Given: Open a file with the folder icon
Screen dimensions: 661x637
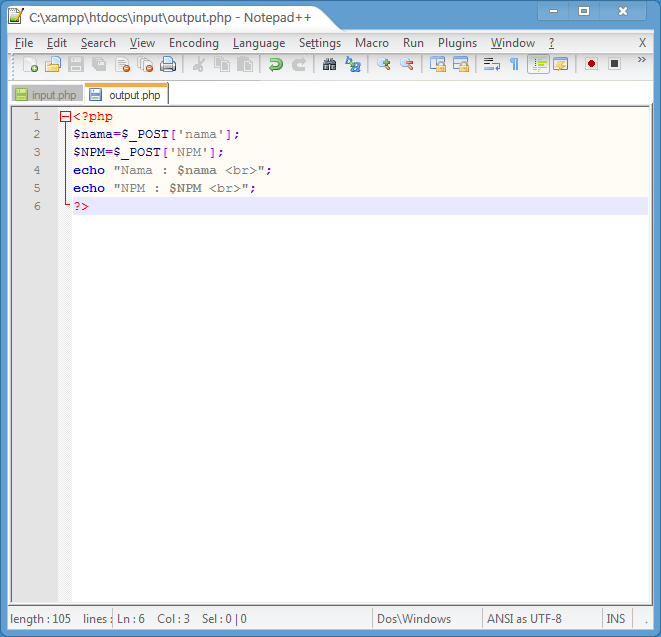Looking at the screenshot, I should [x=53, y=65].
